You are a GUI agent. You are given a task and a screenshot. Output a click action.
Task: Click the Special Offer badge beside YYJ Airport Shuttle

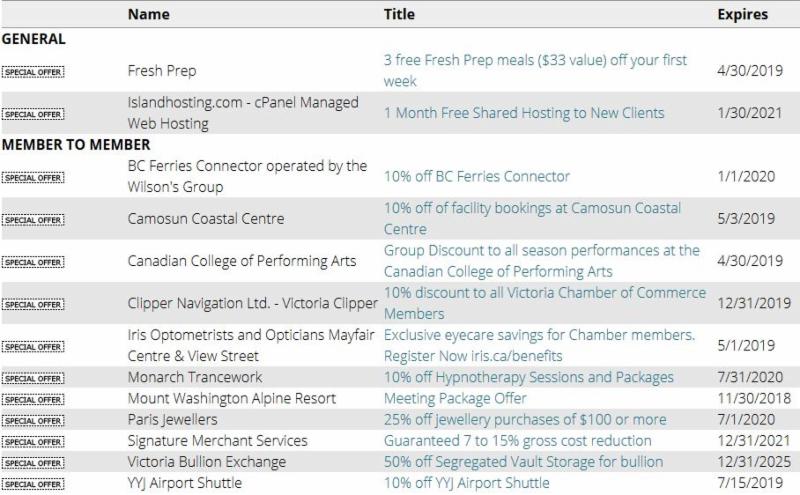point(31,484)
